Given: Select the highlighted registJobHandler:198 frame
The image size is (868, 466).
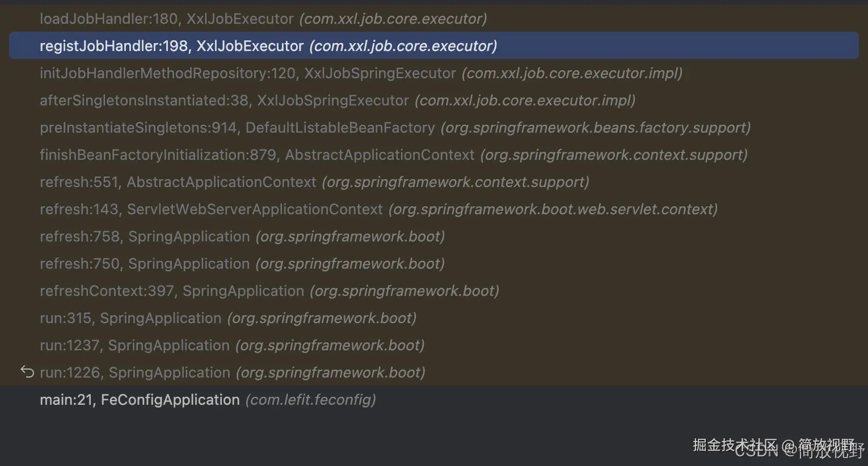Looking at the screenshot, I should 171,46.
